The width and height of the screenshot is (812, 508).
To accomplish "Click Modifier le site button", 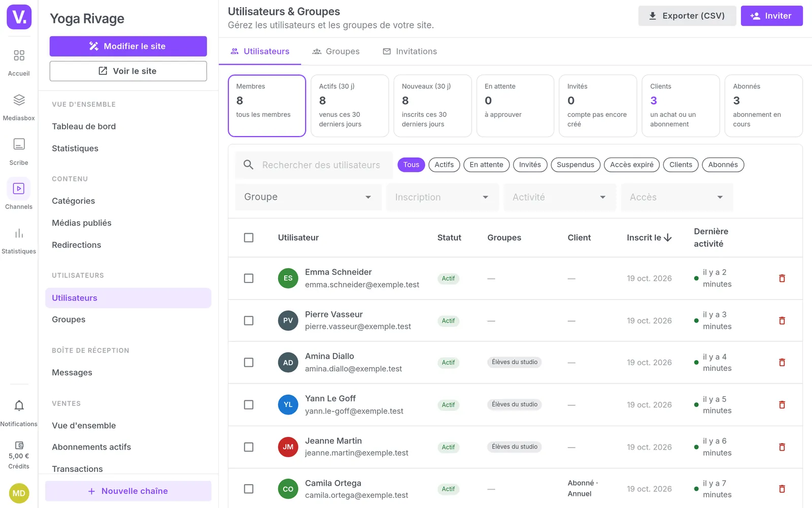I will coord(128,46).
